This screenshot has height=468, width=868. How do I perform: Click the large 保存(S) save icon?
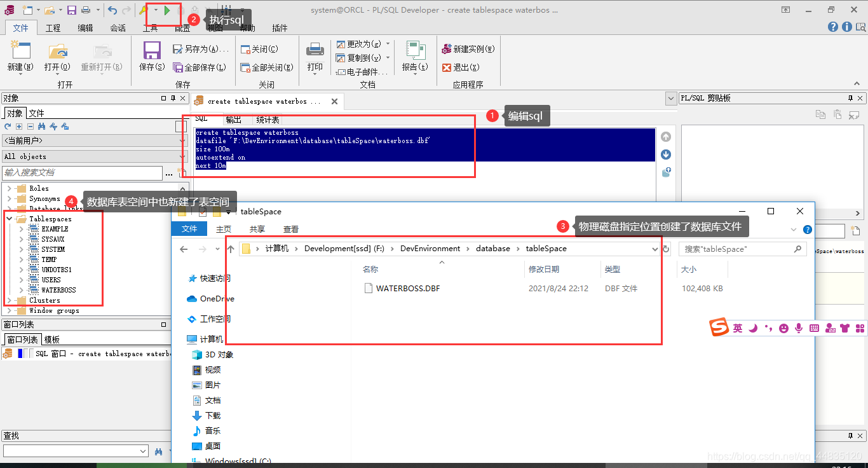152,51
